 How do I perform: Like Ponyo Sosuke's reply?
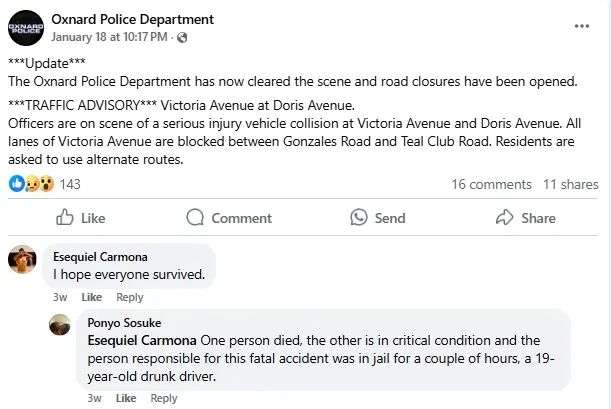(x=126, y=398)
